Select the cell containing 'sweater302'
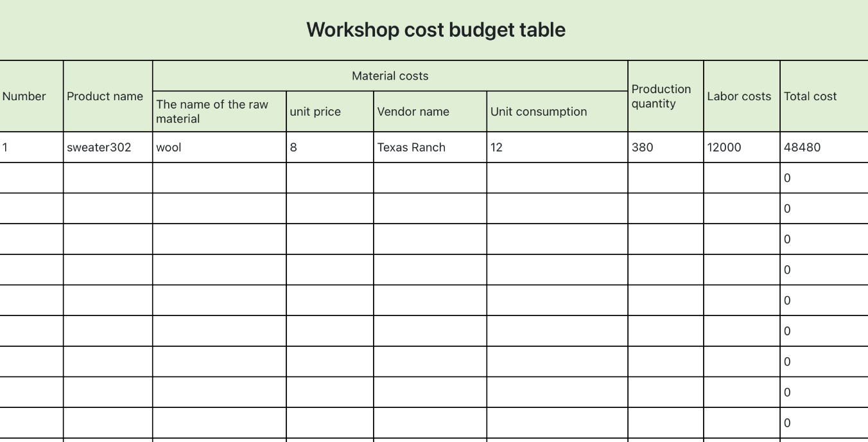Screen dimensions: 868x442 click(108, 147)
